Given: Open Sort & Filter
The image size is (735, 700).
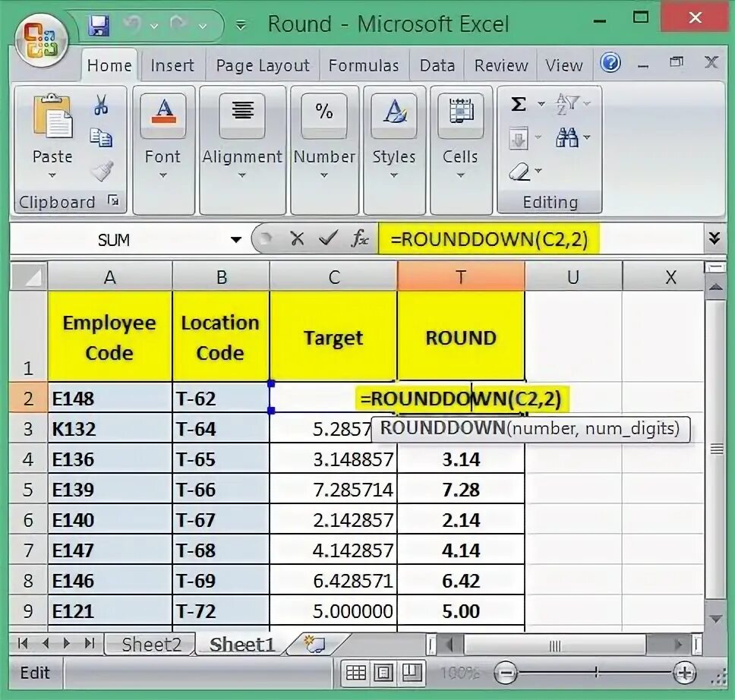Looking at the screenshot, I should coord(572,103).
